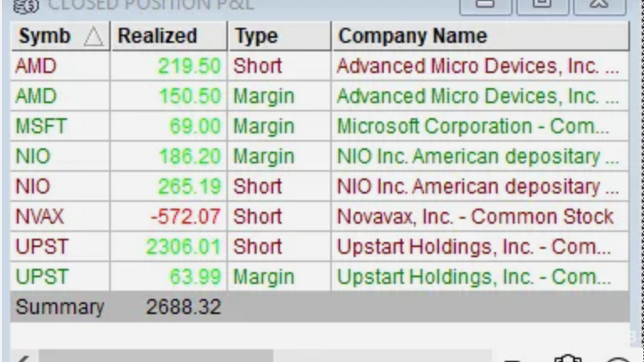Viewport: 644px width, 362px height.
Task: Click the unpin panel icon in top right
Action: click(600, 4)
